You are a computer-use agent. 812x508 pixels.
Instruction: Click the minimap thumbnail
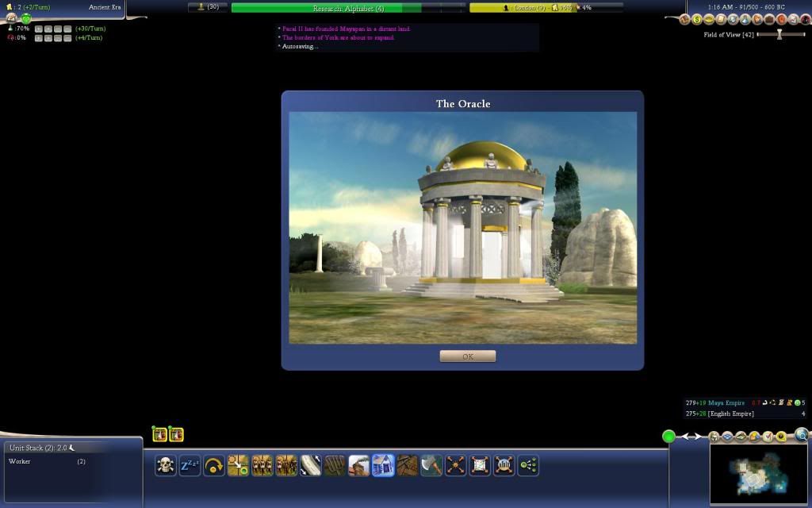pyautogui.click(x=760, y=475)
